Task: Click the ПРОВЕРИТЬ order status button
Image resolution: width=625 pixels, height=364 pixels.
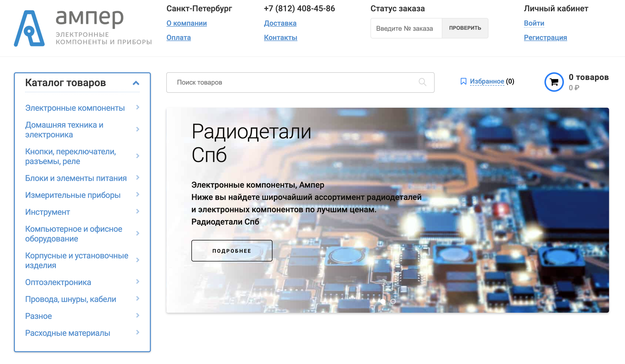Action: 465,28
